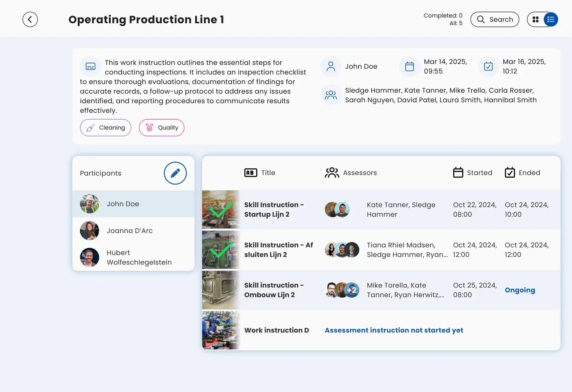Click assessor avatars in Startup Lijn 2 row

tap(337, 209)
